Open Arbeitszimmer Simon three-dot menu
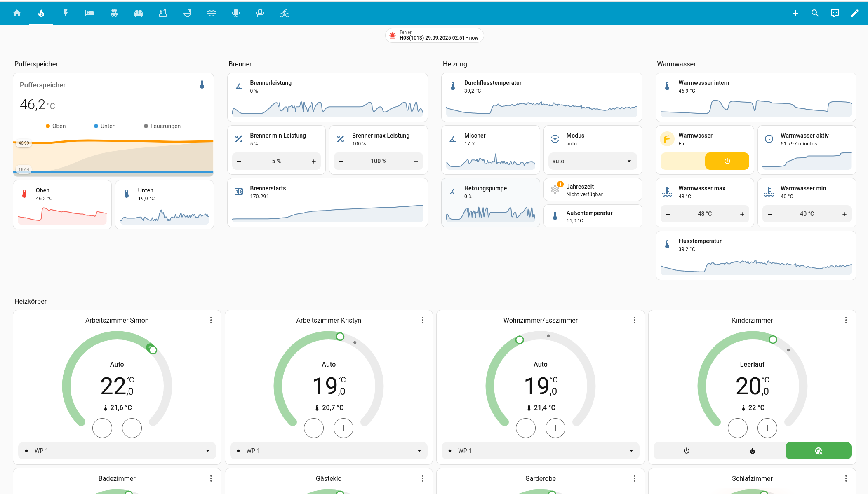Viewport: 868px width, 494px height. tap(211, 320)
